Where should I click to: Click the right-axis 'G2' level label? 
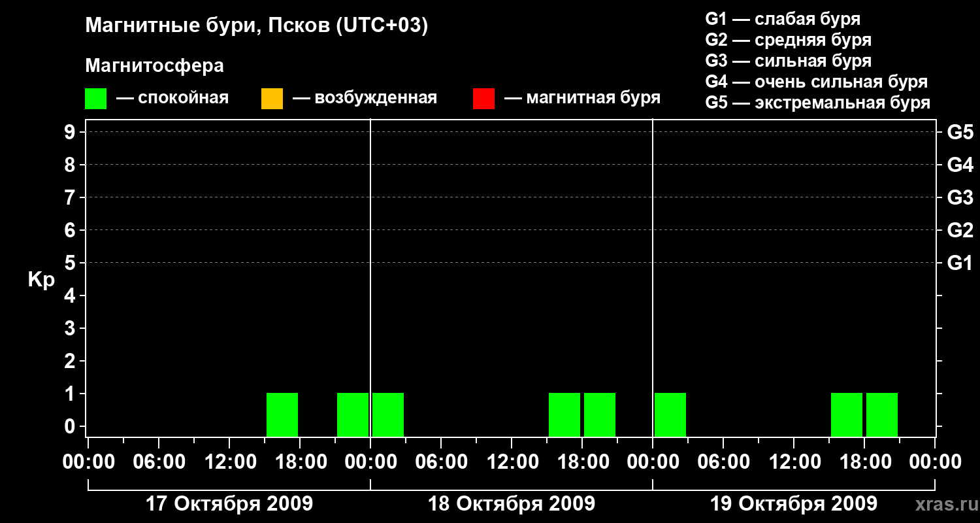(960, 231)
